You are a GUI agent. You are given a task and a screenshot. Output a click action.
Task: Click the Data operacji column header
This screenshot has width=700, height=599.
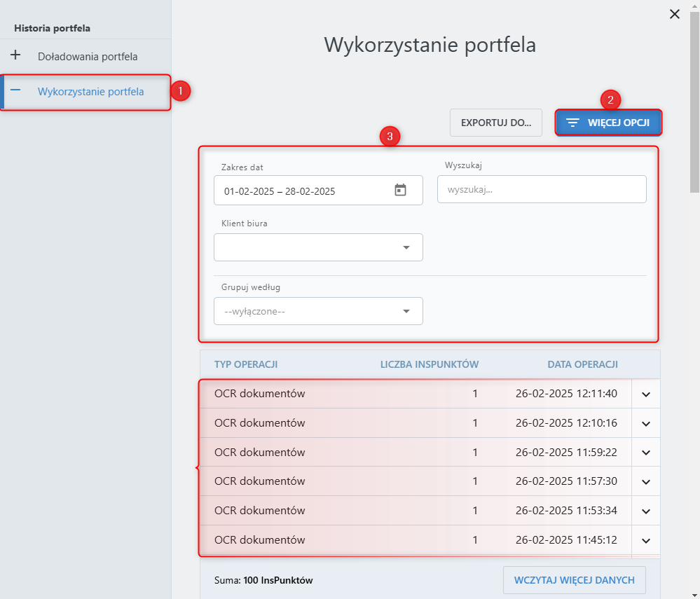(582, 364)
